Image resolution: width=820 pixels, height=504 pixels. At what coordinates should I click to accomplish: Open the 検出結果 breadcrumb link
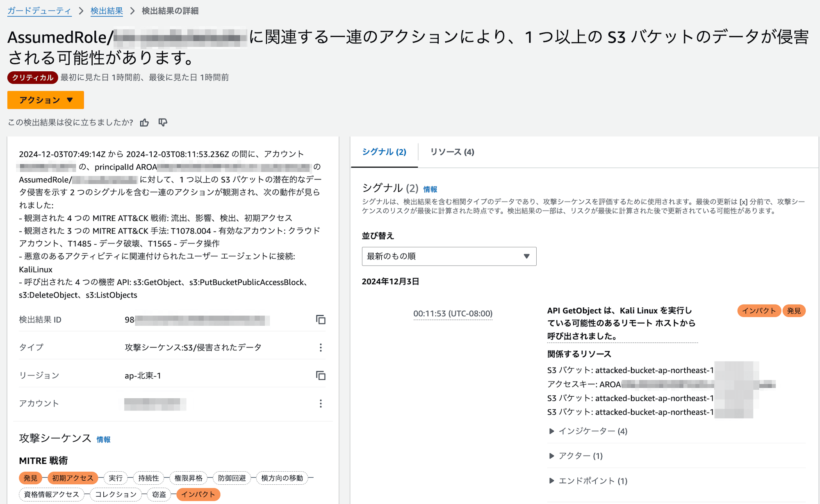tap(107, 11)
